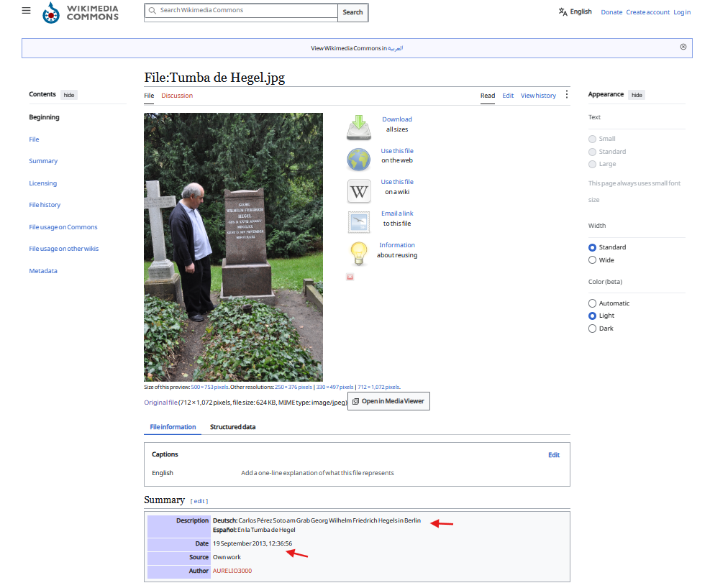Click the Media Viewer icon on the button
This screenshot has width=710, height=588.
355,401
